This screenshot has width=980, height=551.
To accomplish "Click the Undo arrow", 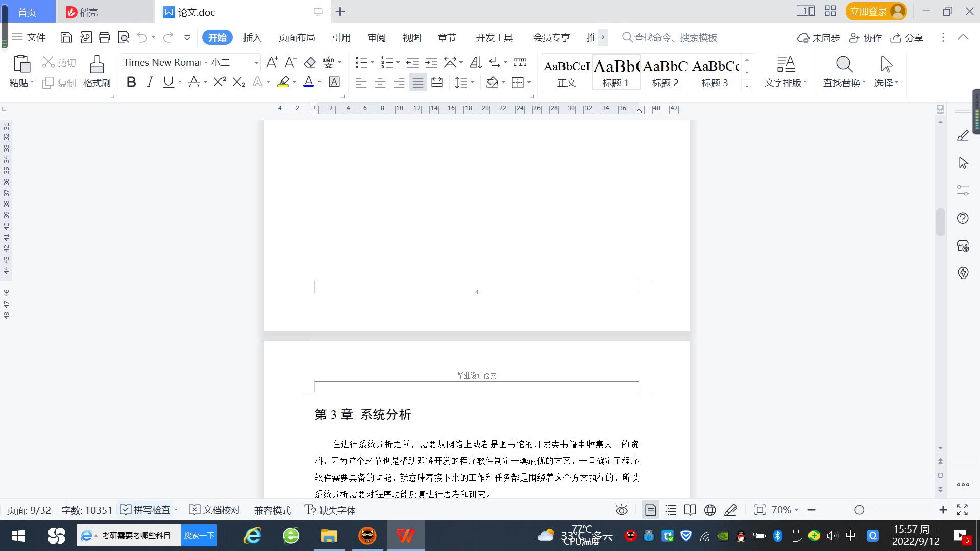I will click(x=142, y=37).
